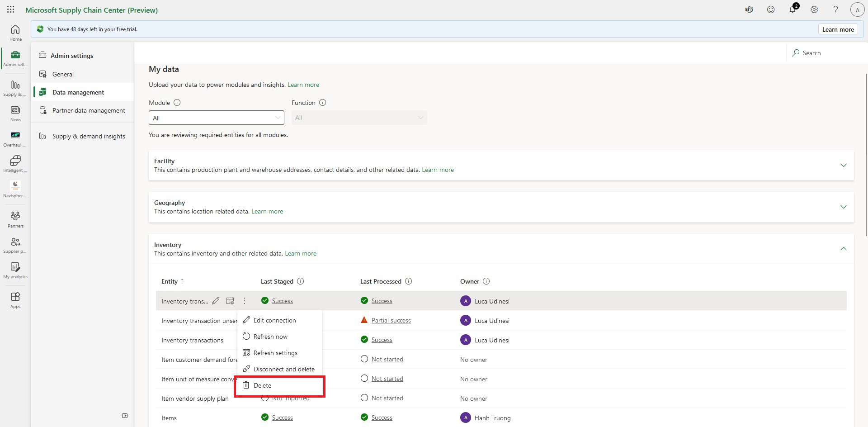Click Microsoft Supply Chain Center title
This screenshot has width=868, height=427.
(91, 10)
